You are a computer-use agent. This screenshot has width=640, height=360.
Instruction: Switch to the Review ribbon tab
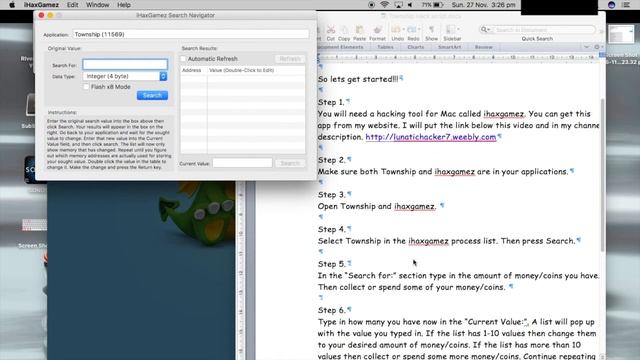point(483,47)
